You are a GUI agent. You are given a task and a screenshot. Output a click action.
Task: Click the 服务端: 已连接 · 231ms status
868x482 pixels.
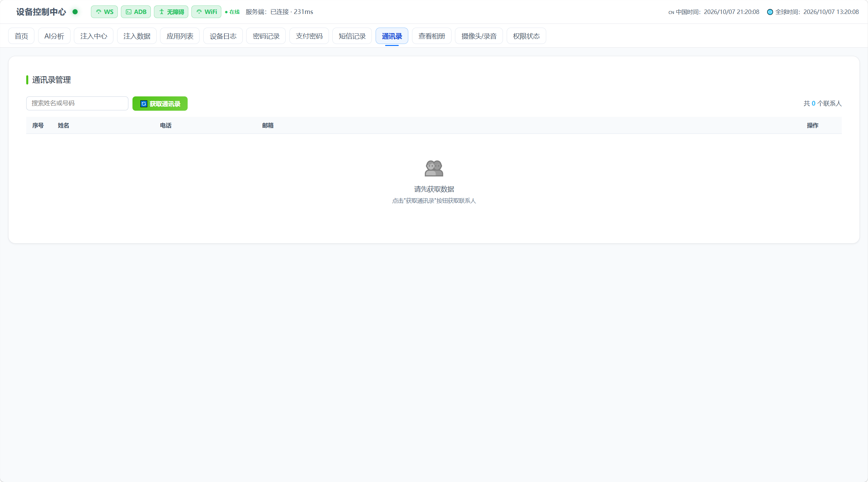tap(279, 12)
